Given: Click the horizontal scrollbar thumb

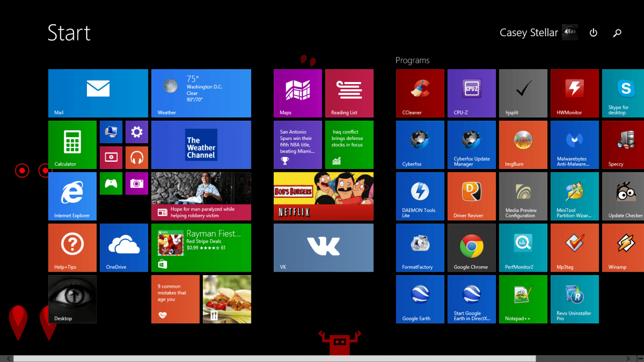Looking at the screenshot, I should click(275, 359).
